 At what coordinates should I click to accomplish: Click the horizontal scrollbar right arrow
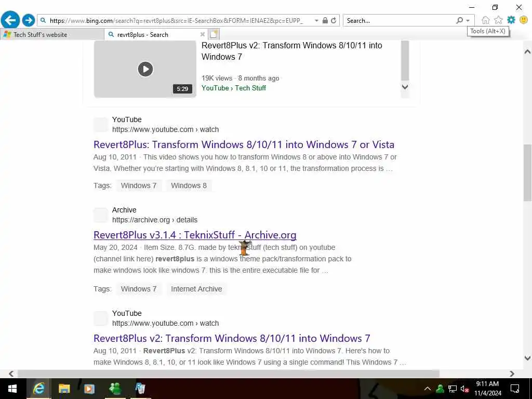pos(512,374)
